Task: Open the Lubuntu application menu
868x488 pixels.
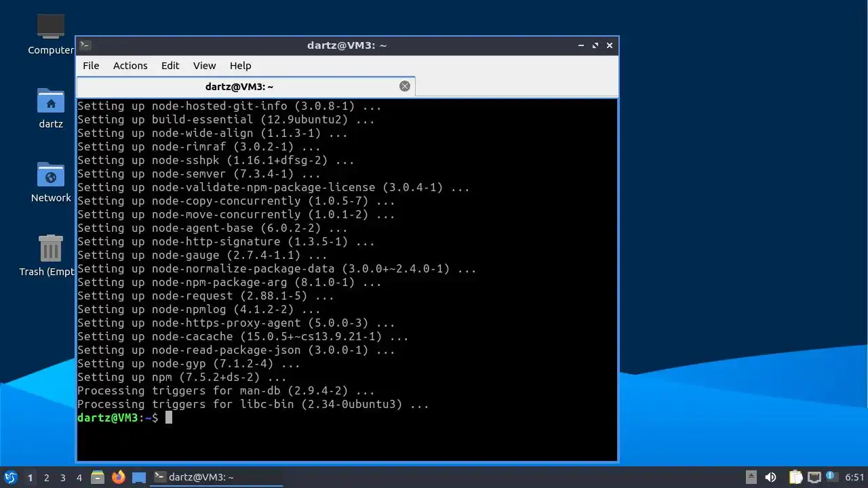Action: (x=11, y=477)
